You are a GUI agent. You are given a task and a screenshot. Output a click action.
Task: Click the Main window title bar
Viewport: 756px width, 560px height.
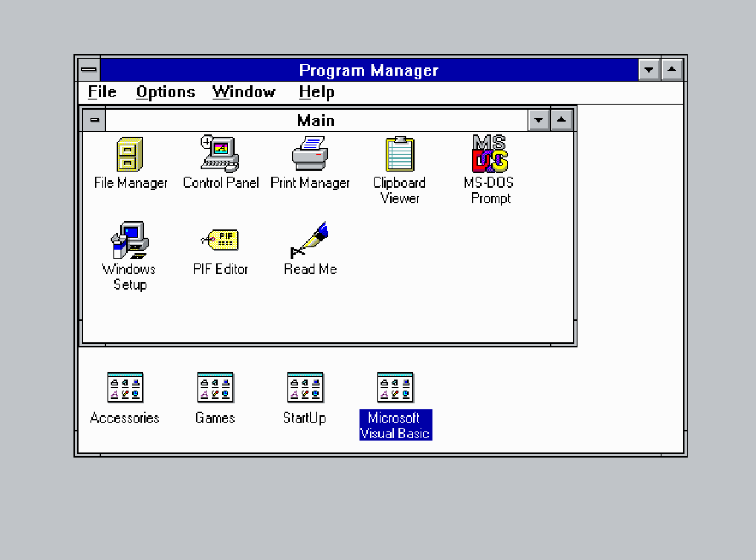[x=317, y=120]
